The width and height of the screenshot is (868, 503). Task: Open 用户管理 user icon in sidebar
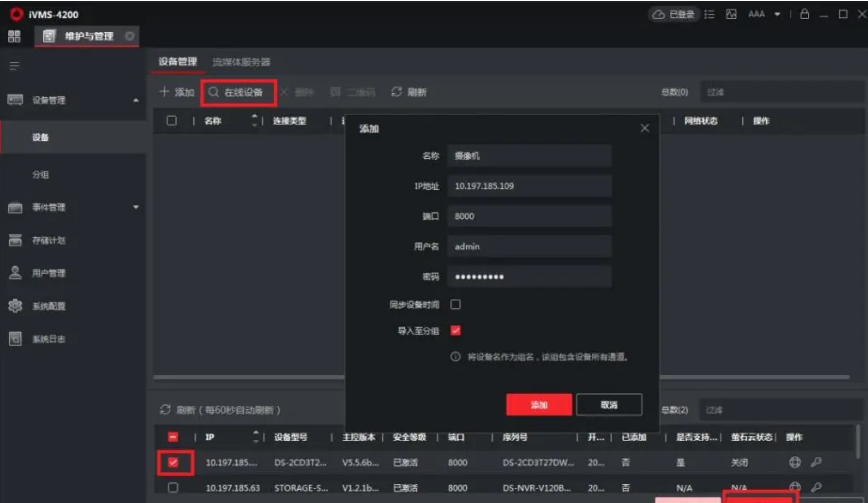pos(15,273)
